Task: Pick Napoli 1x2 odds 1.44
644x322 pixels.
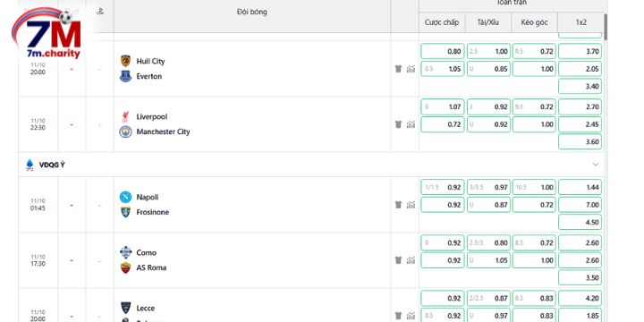Action: pyautogui.click(x=580, y=187)
